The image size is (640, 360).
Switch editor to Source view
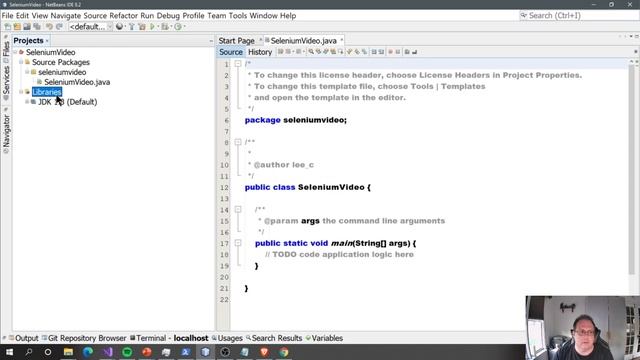coord(231,52)
